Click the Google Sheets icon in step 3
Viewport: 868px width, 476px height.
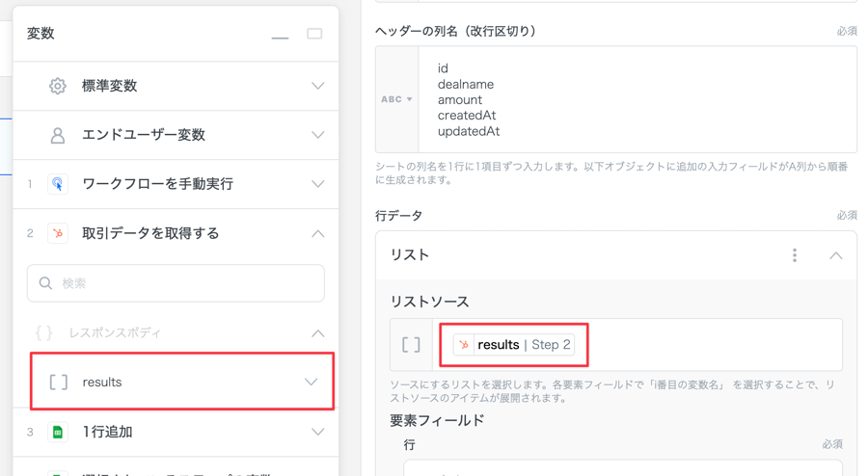click(x=58, y=432)
